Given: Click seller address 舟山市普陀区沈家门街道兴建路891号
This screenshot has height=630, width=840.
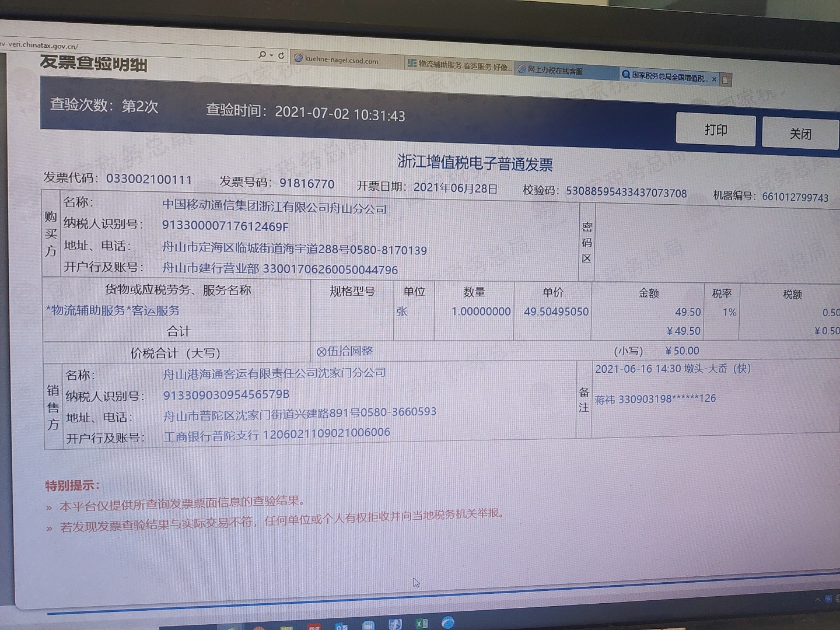Looking at the screenshot, I should 260,415.
